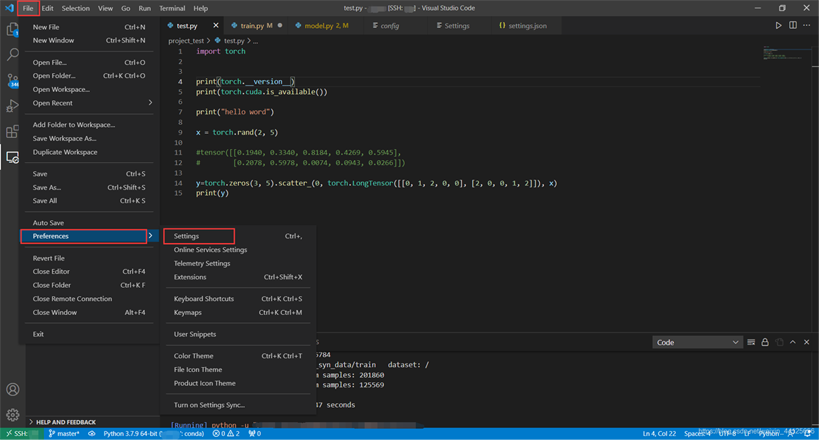The image size is (819, 440).
Task: Choose Color Theme from Preferences submenu
Action: click(193, 356)
